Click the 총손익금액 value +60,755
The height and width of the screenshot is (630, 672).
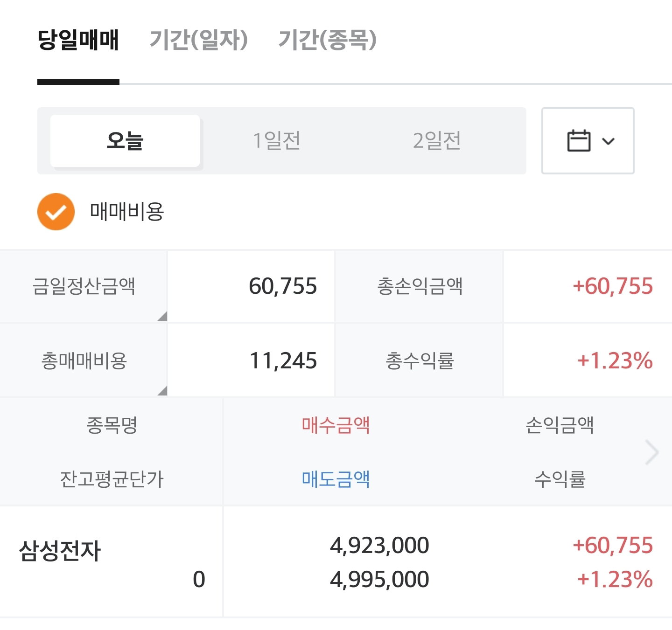(613, 286)
